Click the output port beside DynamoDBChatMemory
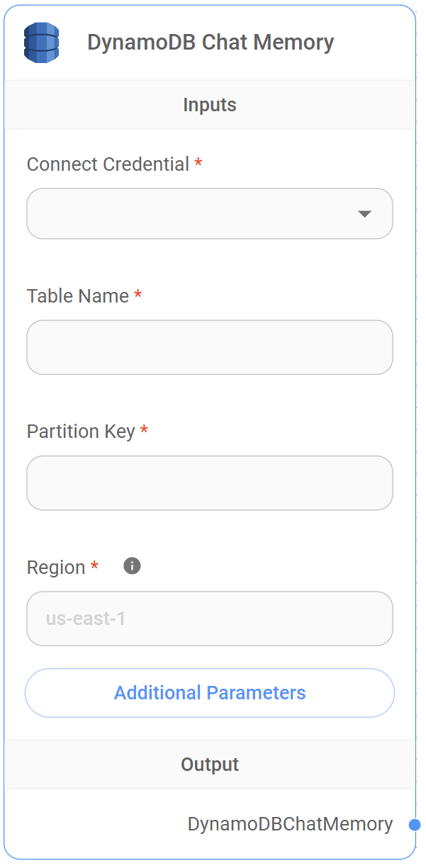The width and height of the screenshot is (426, 868). [x=415, y=824]
